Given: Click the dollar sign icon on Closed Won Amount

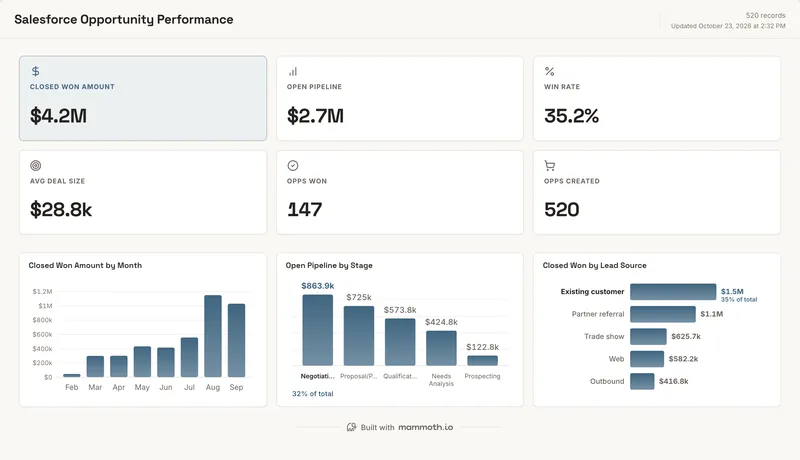Looking at the screenshot, I should click(35, 71).
